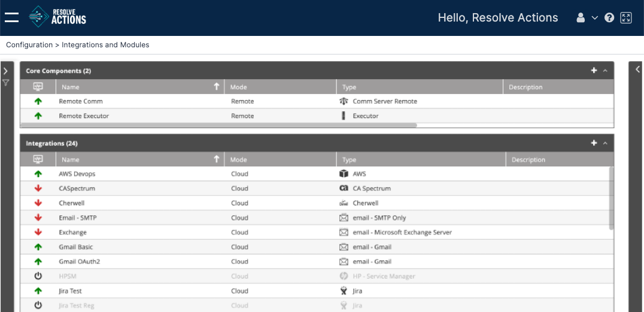Select the Remote Executor row name
The image size is (644, 312).
tap(84, 116)
